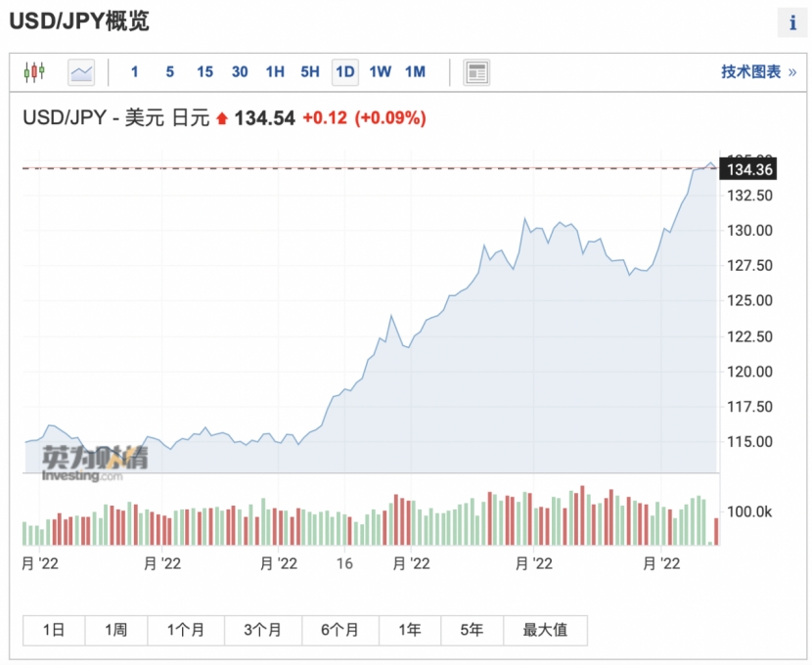Set range to 1个月
The height and width of the screenshot is (665, 812).
[186, 630]
